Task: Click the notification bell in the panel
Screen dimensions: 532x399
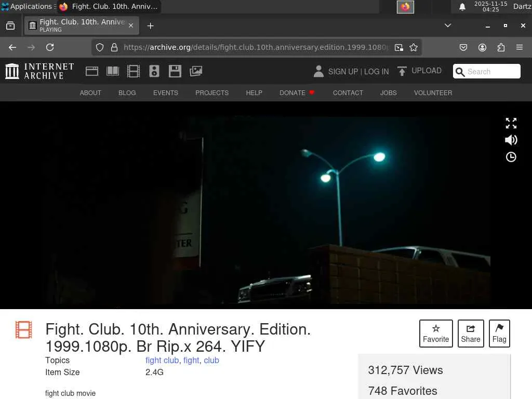Action: click(x=462, y=7)
